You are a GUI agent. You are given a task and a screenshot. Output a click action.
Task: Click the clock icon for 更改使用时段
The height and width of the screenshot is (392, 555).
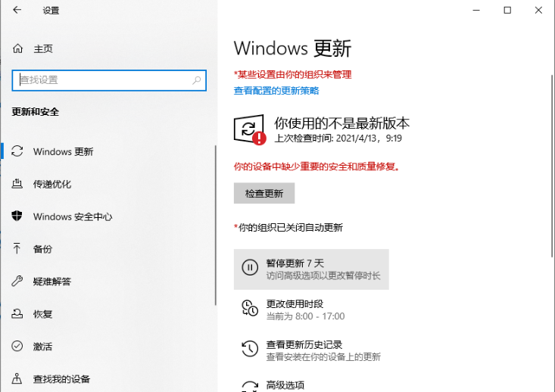250,308
